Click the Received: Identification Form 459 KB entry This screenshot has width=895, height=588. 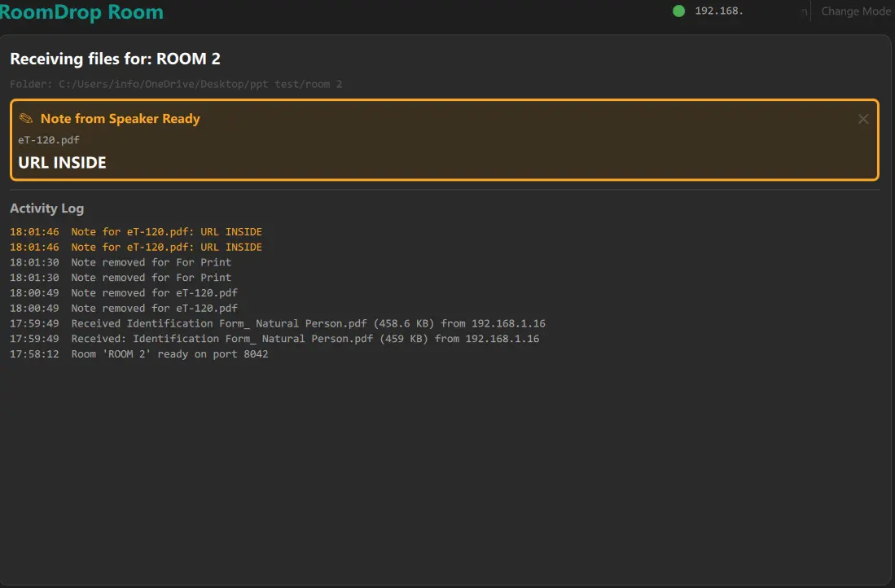click(x=274, y=339)
